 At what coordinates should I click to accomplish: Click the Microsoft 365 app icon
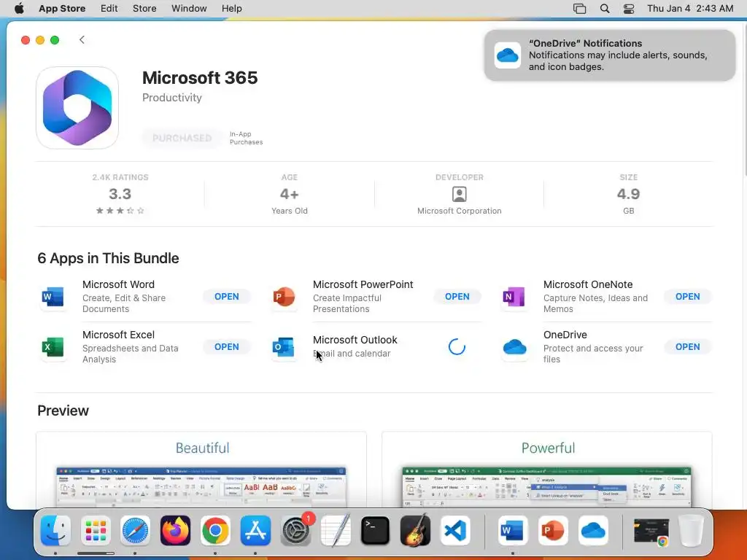pyautogui.click(x=77, y=108)
